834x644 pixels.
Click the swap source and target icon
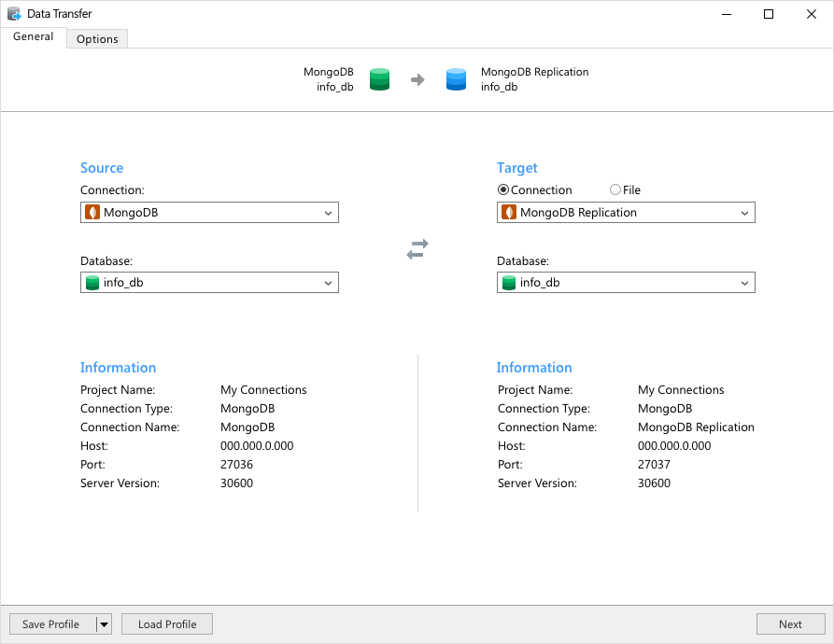[x=417, y=248]
